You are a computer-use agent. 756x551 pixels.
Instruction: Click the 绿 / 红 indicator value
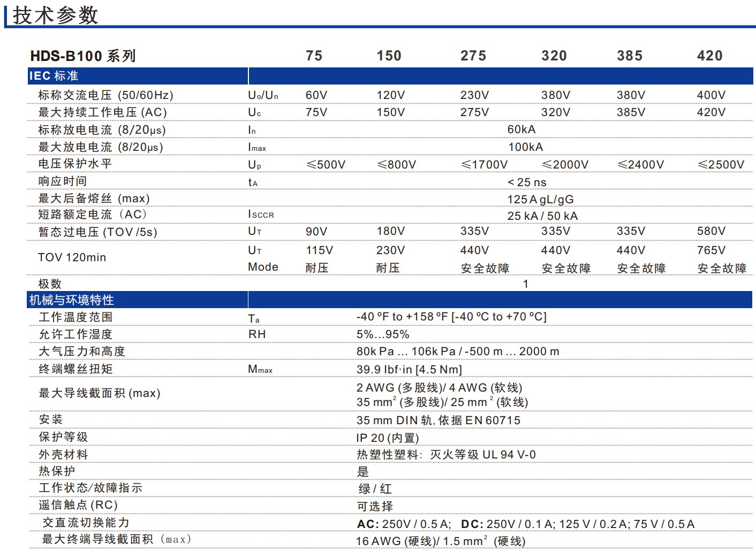click(x=375, y=489)
